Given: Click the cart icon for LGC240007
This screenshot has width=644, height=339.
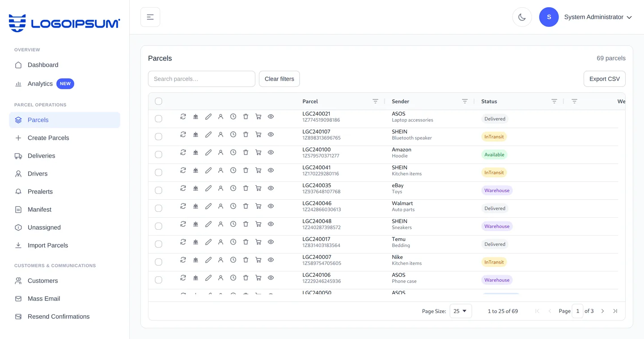Looking at the screenshot, I should click(258, 260).
